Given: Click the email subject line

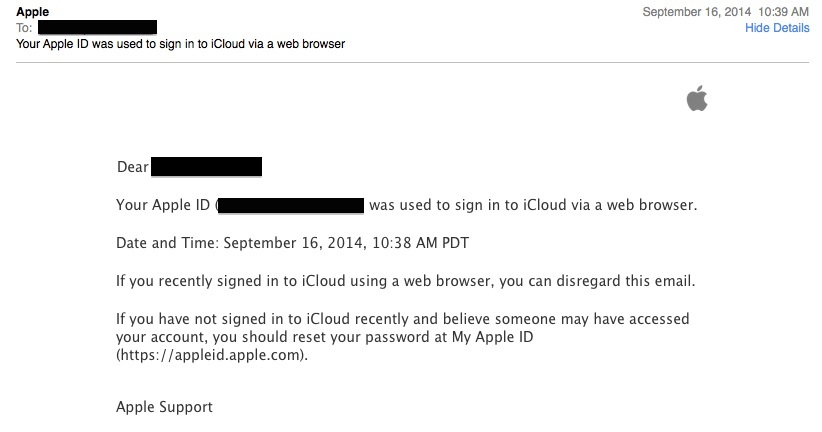Looking at the screenshot, I should (180, 44).
